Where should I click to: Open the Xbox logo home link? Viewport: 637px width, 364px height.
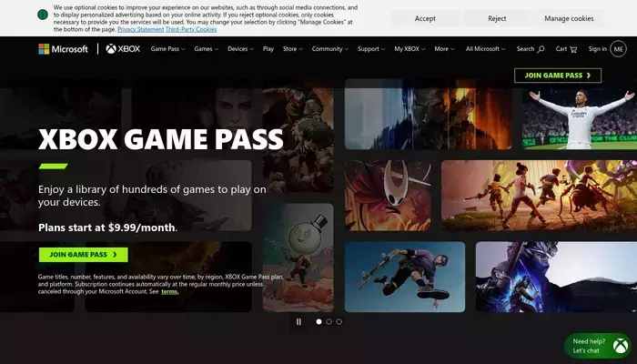pyautogui.click(x=123, y=49)
